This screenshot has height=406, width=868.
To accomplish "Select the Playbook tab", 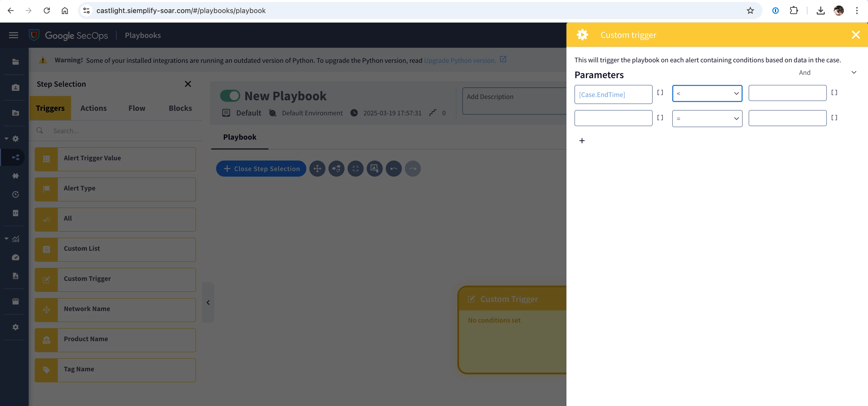I will [239, 137].
